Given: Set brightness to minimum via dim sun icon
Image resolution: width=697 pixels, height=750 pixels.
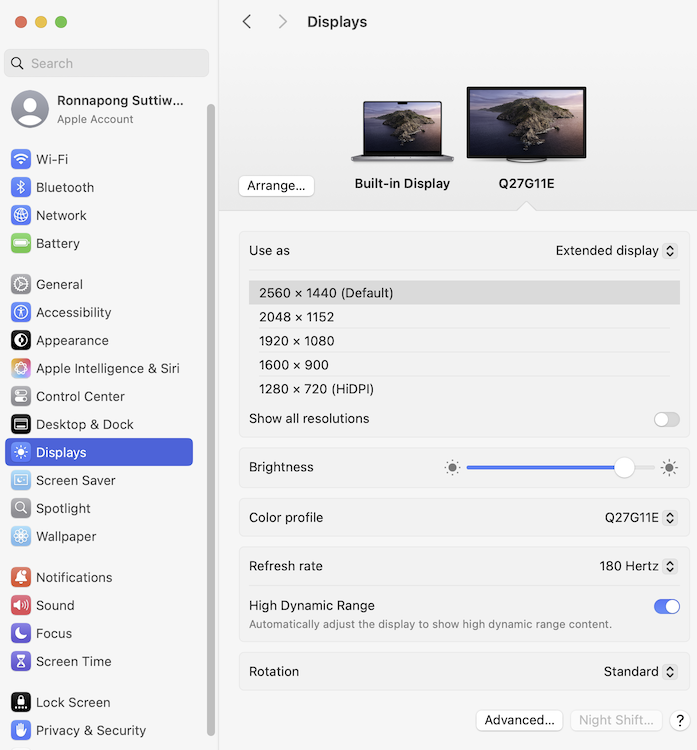Looking at the screenshot, I should coord(452,467).
